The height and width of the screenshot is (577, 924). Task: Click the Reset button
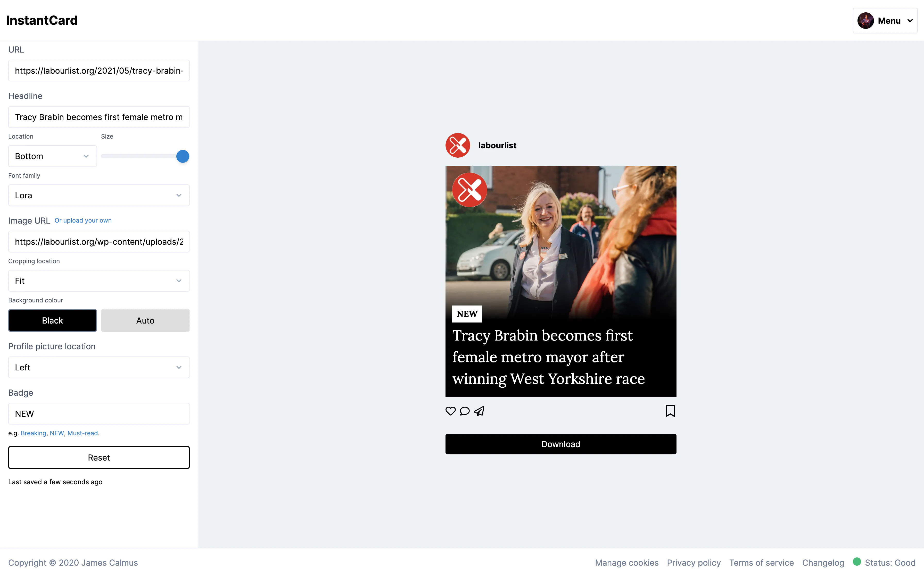click(99, 457)
